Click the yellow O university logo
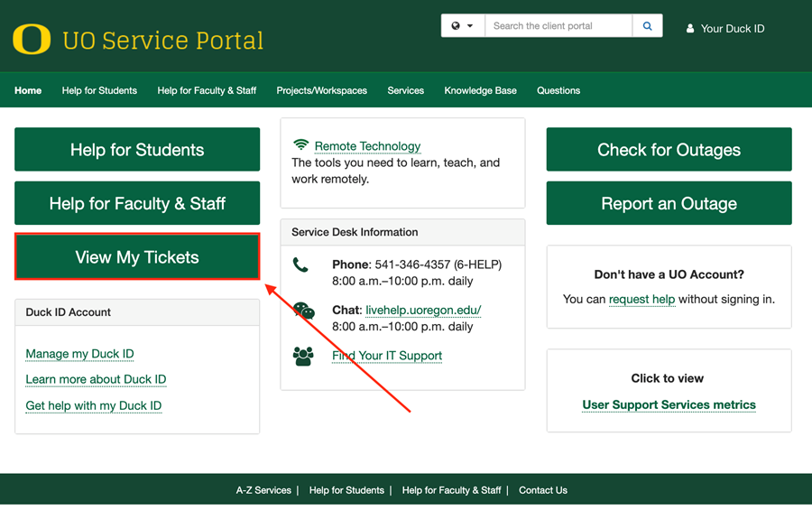Screen dimensions: 812x529 pos(32,40)
